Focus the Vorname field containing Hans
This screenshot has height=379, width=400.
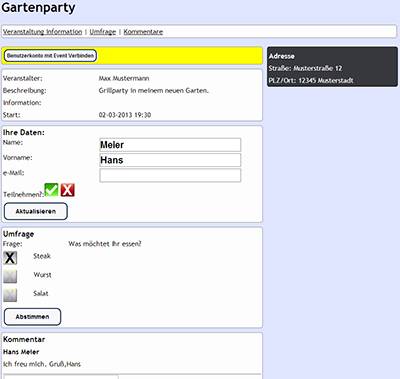coord(170,160)
